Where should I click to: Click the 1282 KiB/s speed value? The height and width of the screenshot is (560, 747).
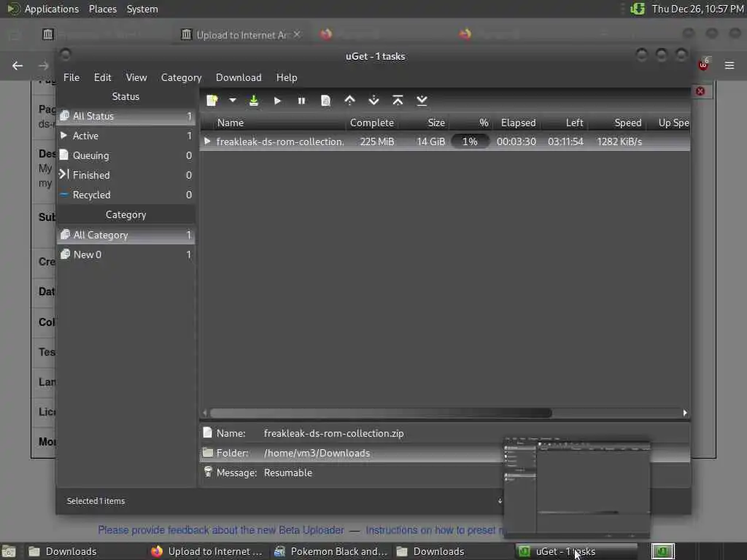click(x=619, y=141)
